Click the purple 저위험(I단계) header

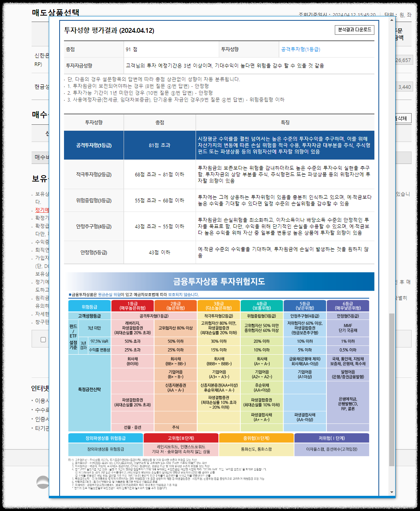(332, 438)
